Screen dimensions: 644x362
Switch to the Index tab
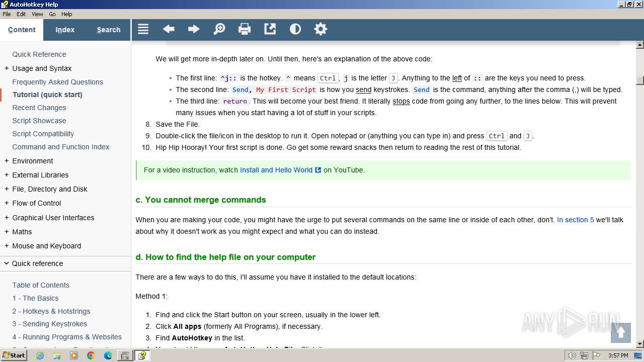click(65, 30)
